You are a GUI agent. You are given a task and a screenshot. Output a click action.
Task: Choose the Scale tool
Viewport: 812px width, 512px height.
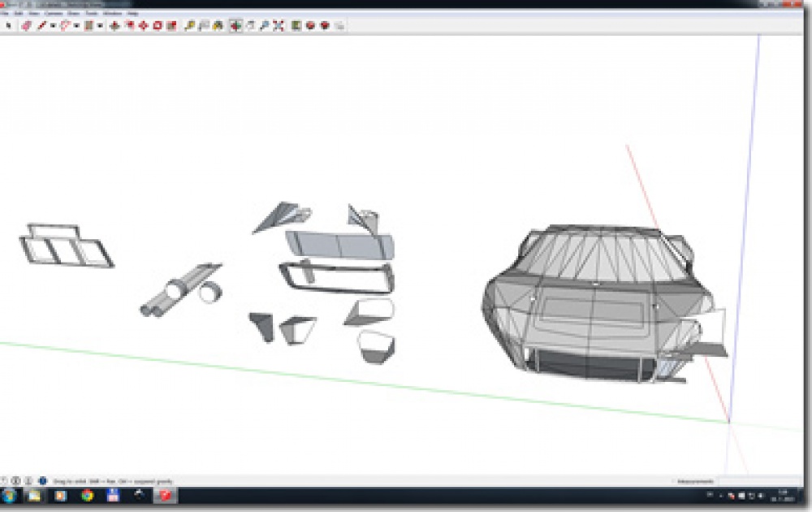pos(171,25)
